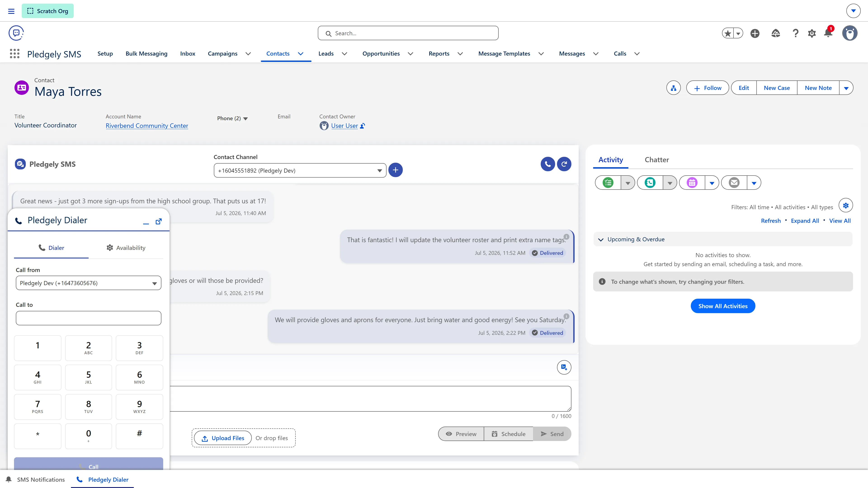Click the New Event calendar icon
Screen dimensions: 868x488
point(692,183)
